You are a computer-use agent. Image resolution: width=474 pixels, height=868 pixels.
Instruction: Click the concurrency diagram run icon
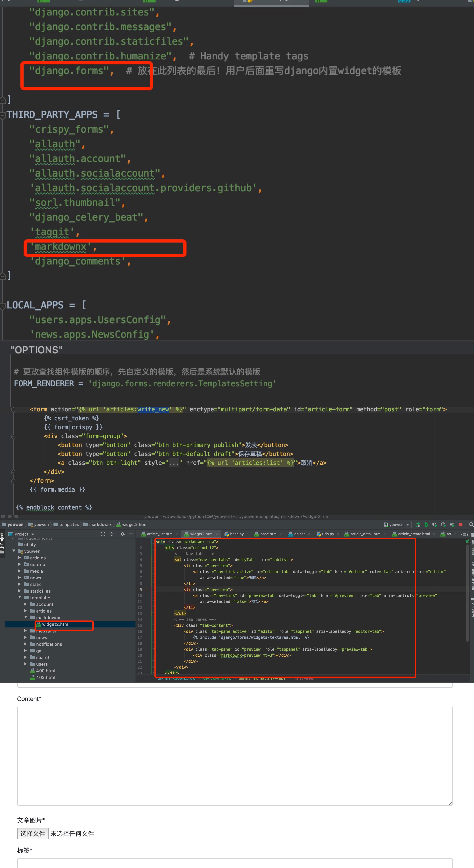click(452, 525)
